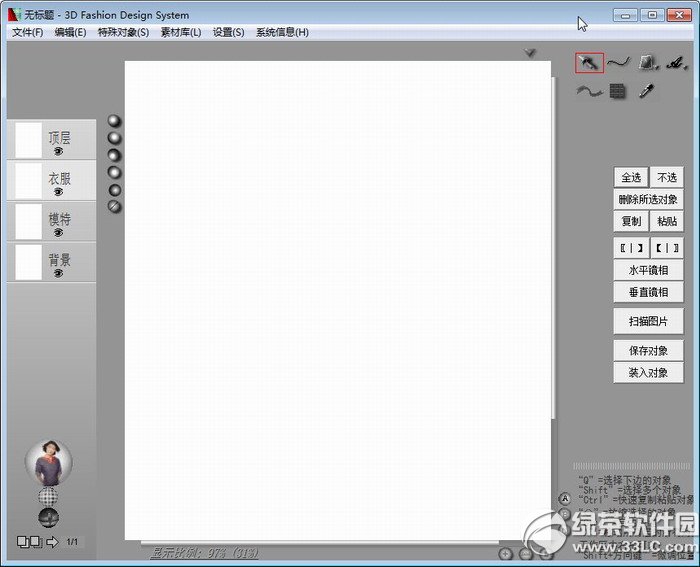700x567 pixels.
Task: Click the fifth sphere button beside canvas
Action: 115,190
